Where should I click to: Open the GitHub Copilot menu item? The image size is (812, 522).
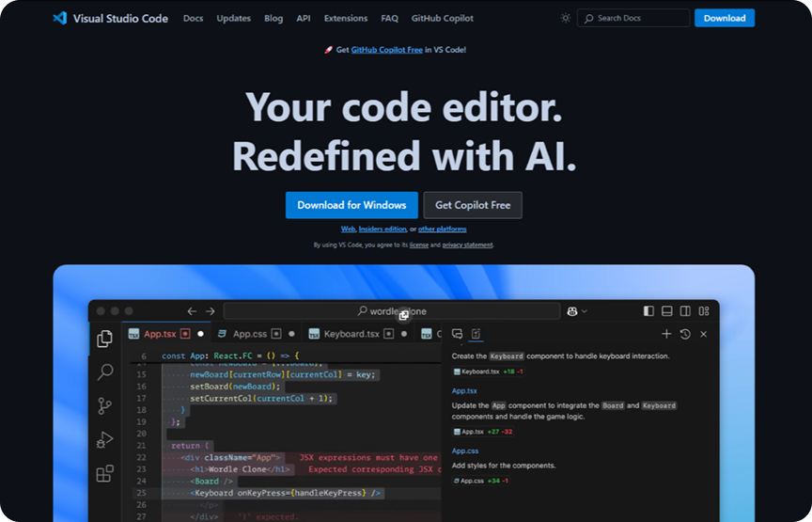click(443, 18)
